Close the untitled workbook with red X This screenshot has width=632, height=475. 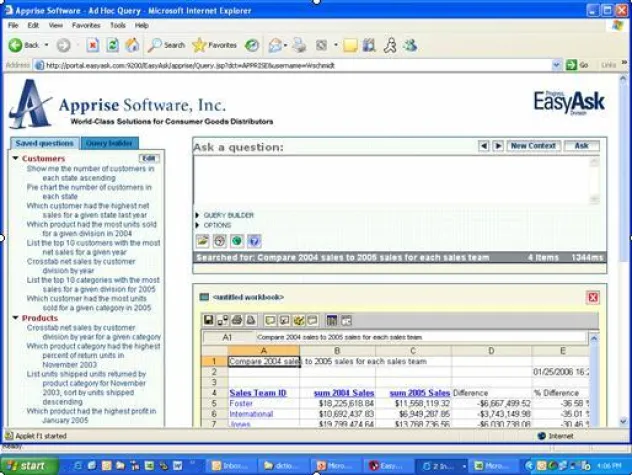593,297
